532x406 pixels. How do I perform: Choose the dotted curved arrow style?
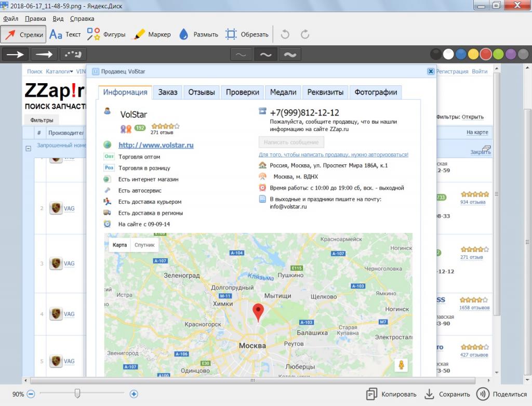[x=73, y=54]
